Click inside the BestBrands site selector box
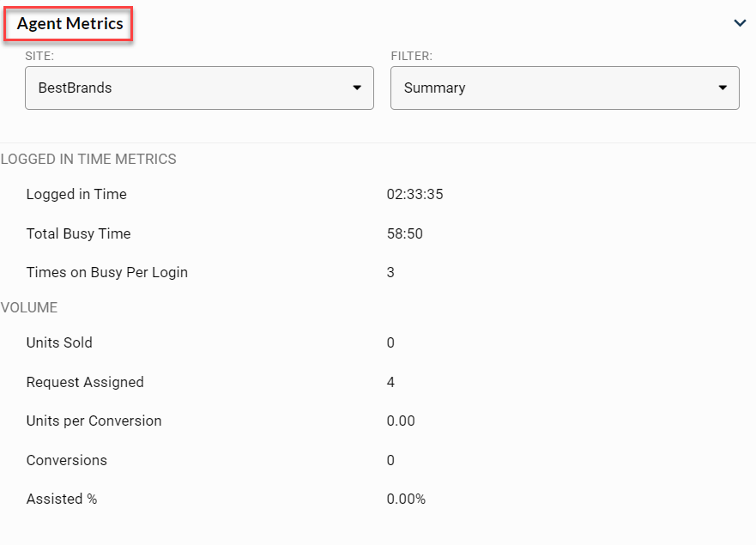Screen dimensions: 756x545 [x=172, y=88]
